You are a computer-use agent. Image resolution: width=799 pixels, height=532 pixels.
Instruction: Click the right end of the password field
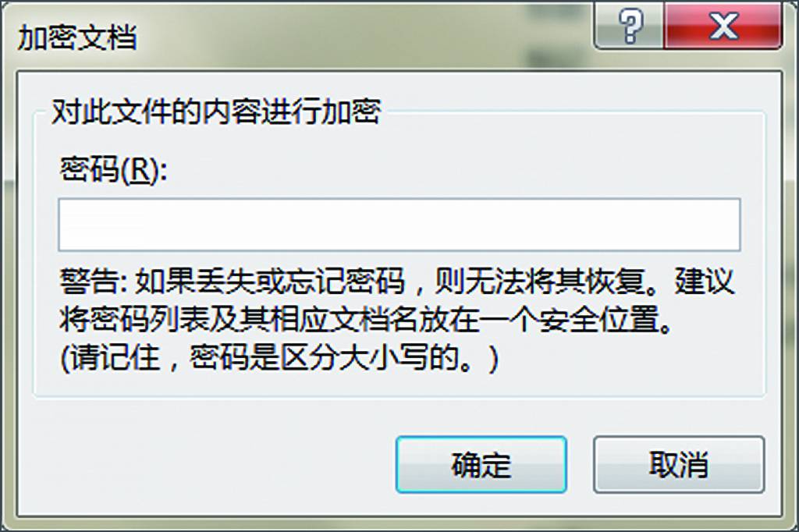click(723, 225)
